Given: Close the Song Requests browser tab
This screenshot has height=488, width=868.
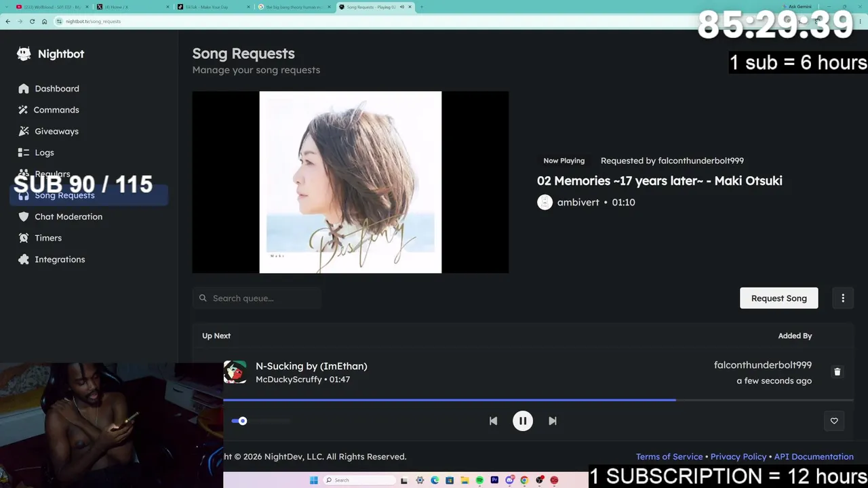Looking at the screenshot, I should pyautogui.click(x=410, y=7).
